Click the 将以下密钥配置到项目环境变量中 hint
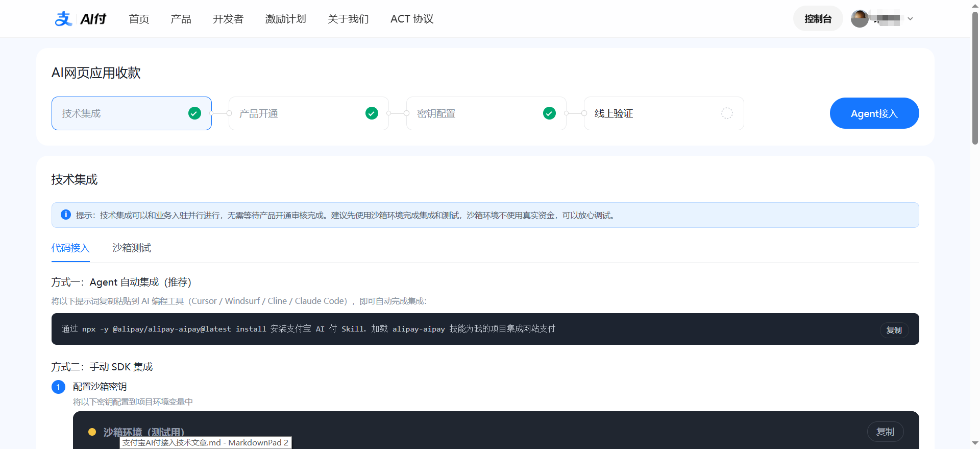Screen dimensions: 980x449 133,402
